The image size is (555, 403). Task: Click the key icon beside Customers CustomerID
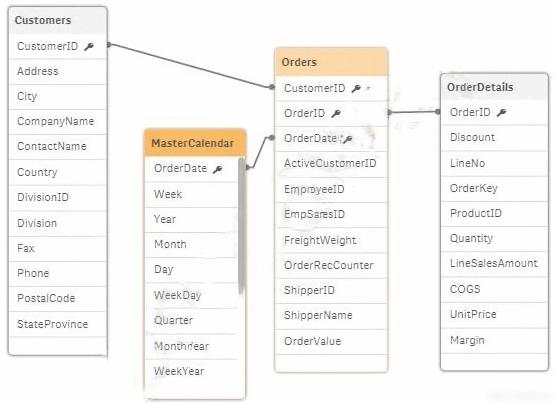tap(89, 46)
